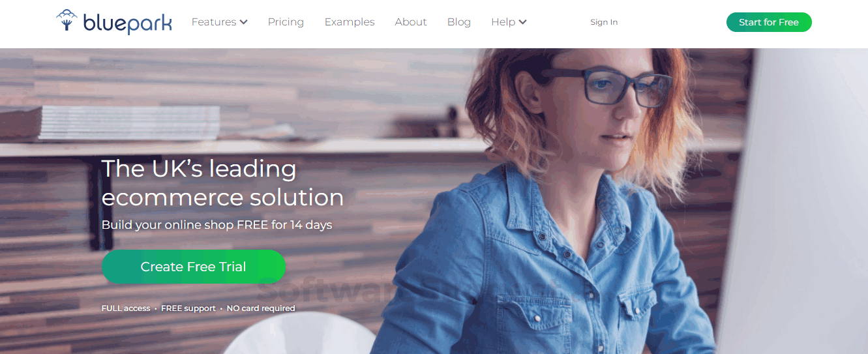Click the FREE support text
Viewport: 868px width, 354px height.
click(x=188, y=308)
